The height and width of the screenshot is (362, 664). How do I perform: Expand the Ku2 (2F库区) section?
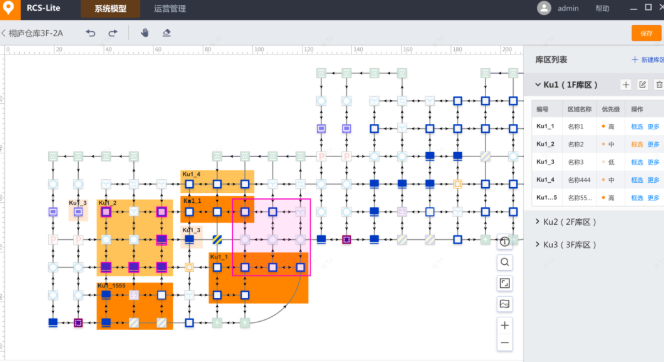pos(537,221)
